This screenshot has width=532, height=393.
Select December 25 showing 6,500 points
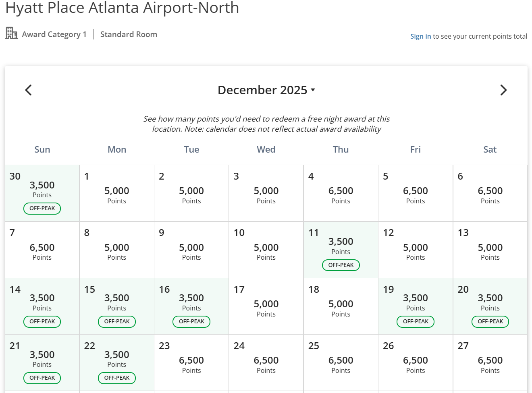(x=341, y=362)
